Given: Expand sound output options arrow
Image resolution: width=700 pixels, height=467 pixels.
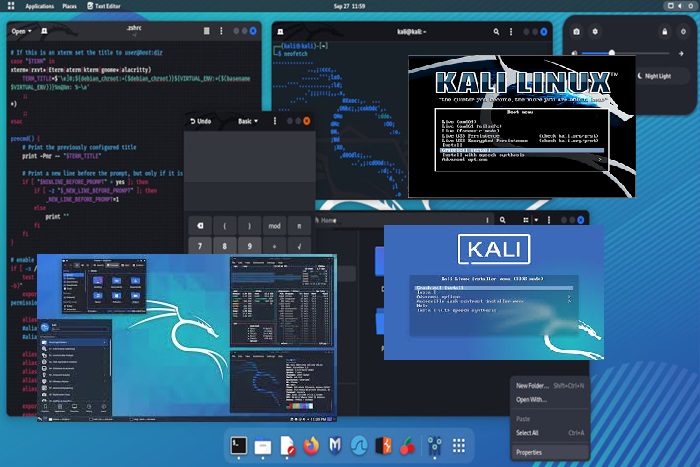Looking at the screenshot, I should point(683,53).
